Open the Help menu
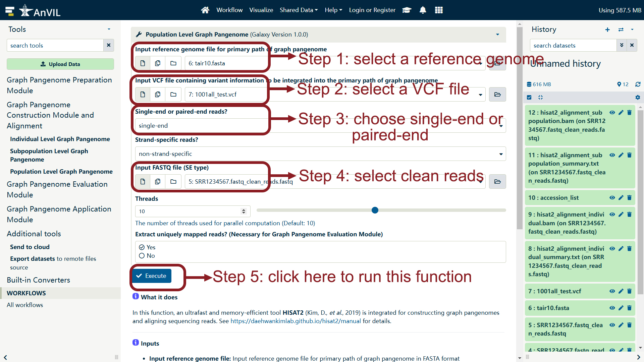This screenshot has height=362, width=644. point(333,10)
